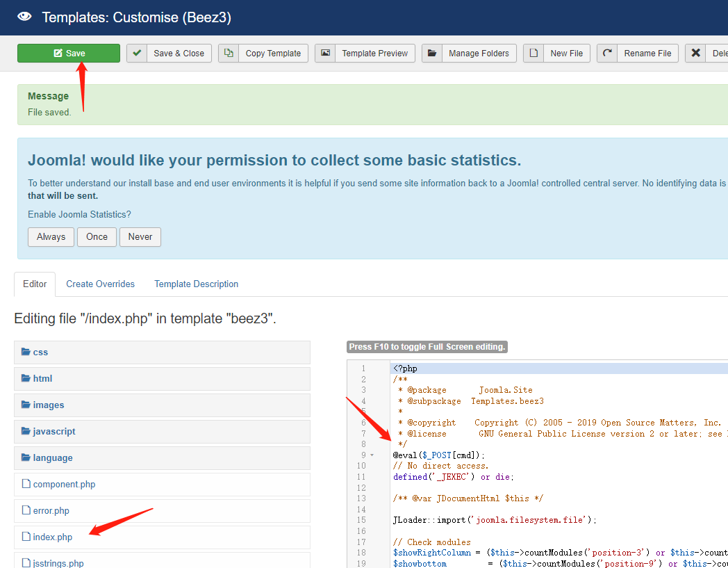The width and height of the screenshot is (728, 568).
Task: Click the Save & Close label
Action: click(x=179, y=54)
